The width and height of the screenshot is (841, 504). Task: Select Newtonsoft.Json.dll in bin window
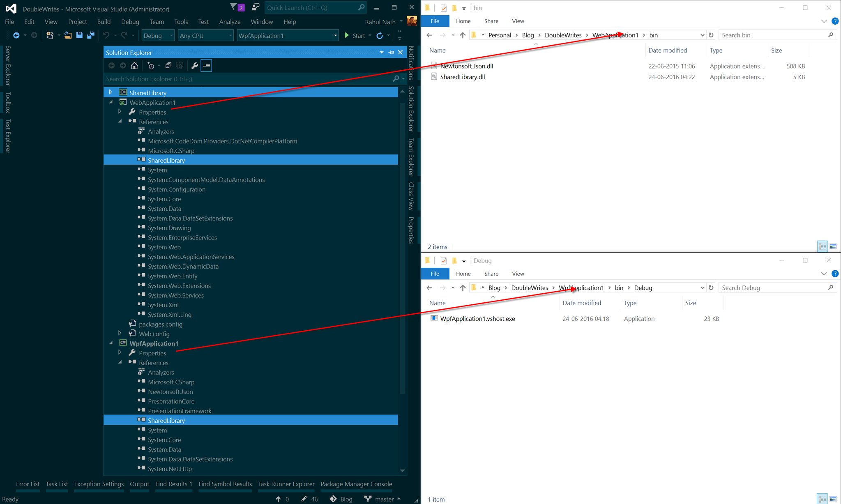click(x=466, y=66)
